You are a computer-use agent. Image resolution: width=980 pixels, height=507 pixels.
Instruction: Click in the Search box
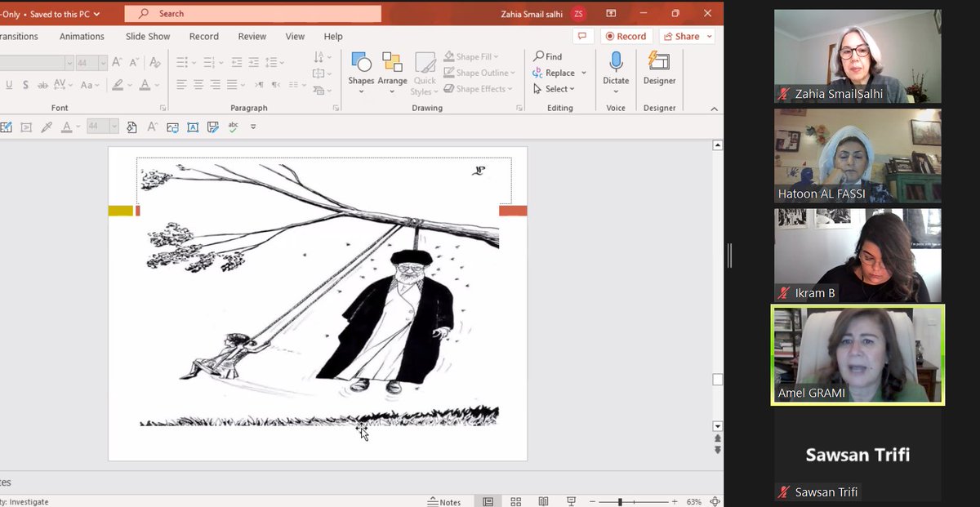[253, 14]
